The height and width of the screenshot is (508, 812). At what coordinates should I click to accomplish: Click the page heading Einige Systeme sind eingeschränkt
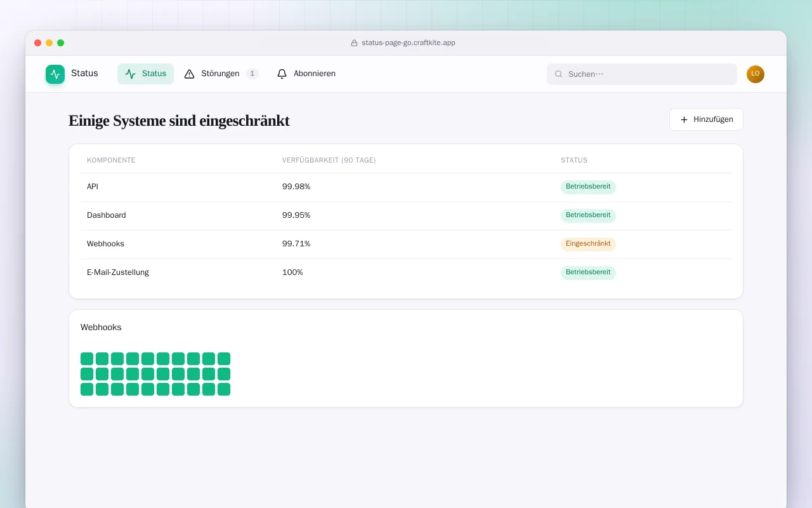click(179, 121)
